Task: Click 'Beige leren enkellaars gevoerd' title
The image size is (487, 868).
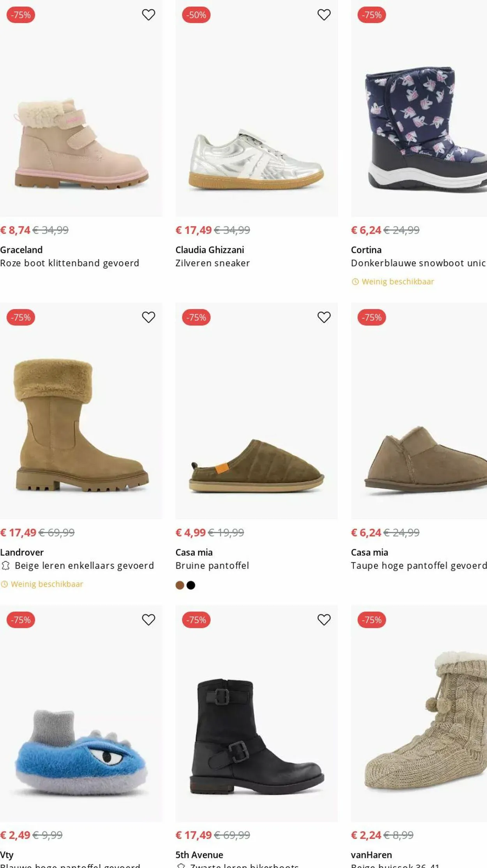Action: 84,565
